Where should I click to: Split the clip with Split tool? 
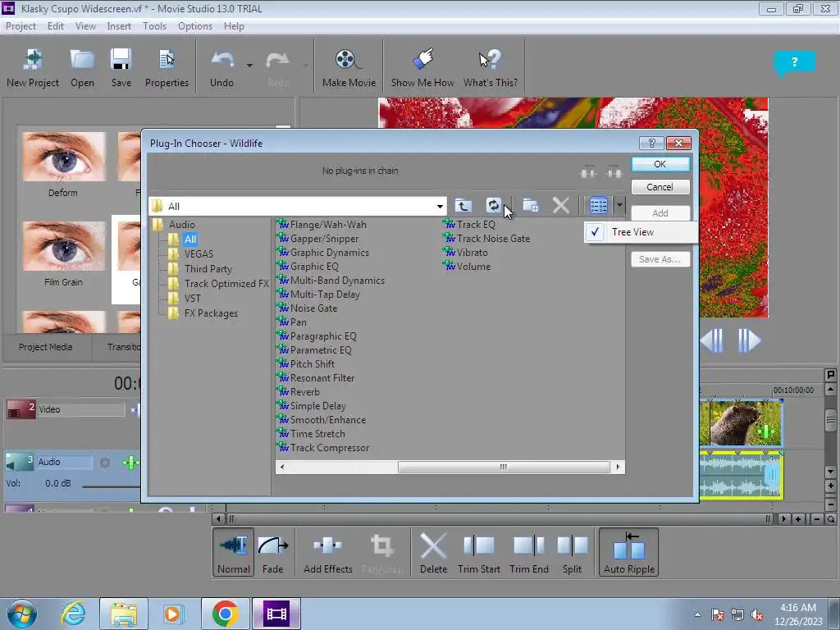coord(572,552)
